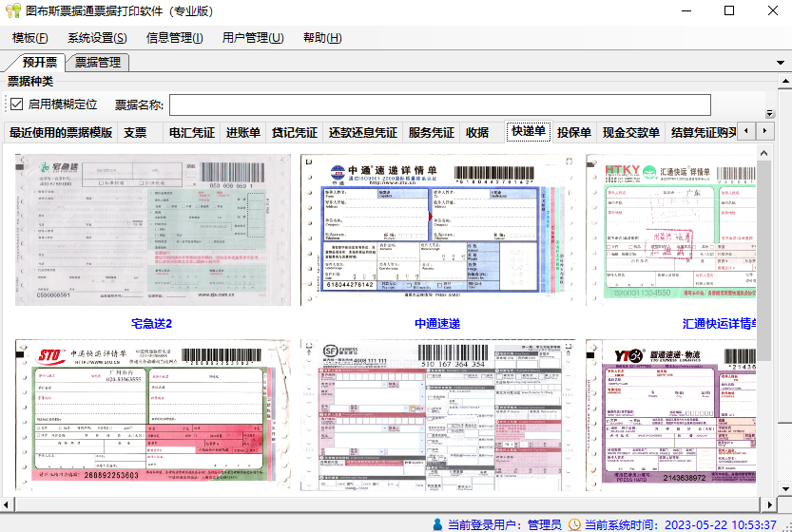The image size is (792, 532).
Task: Click the template list scroll up arrow
Action: [763, 152]
